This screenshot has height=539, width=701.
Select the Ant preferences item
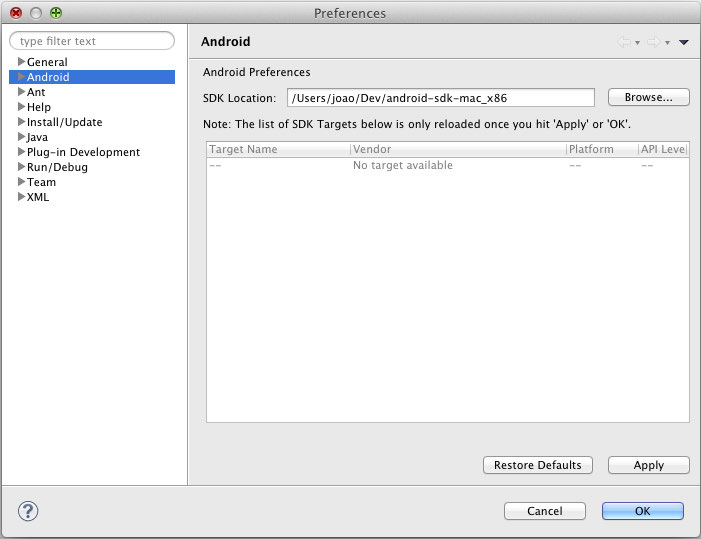(x=36, y=92)
